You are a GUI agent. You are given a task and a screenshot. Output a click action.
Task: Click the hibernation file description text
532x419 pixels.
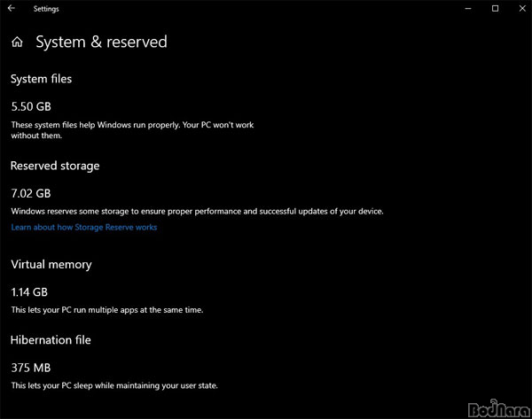[x=114, y=385]
